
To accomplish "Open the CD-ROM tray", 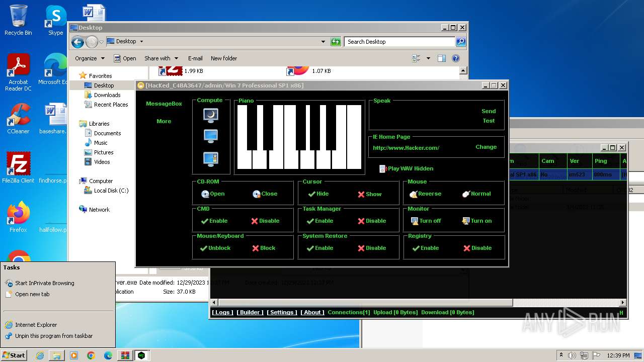I will point(213,194).
